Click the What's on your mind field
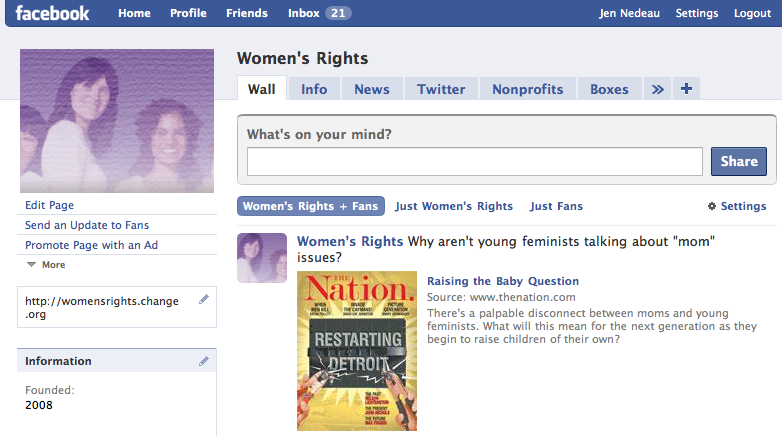This screenshot has width=782, height=436. coord(475,161)
